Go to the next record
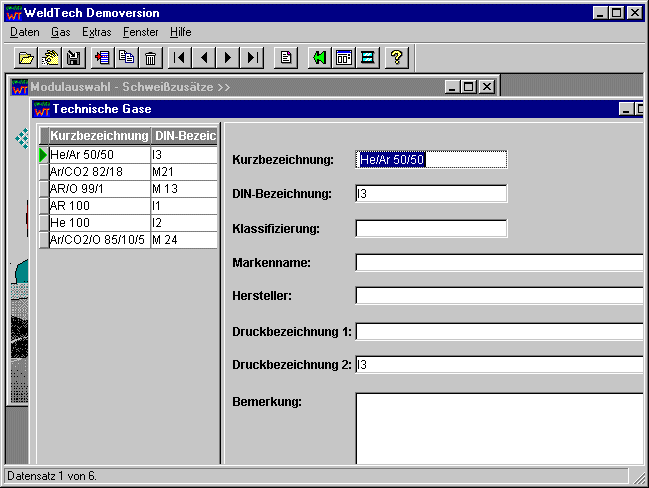This screenshot has width=649, height=488. pos(229,58)
